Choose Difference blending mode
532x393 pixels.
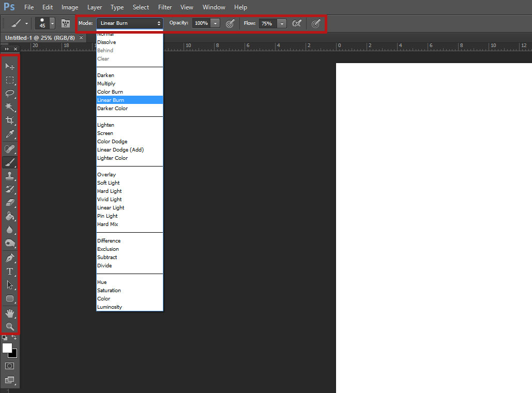click(x=130, y=240)
